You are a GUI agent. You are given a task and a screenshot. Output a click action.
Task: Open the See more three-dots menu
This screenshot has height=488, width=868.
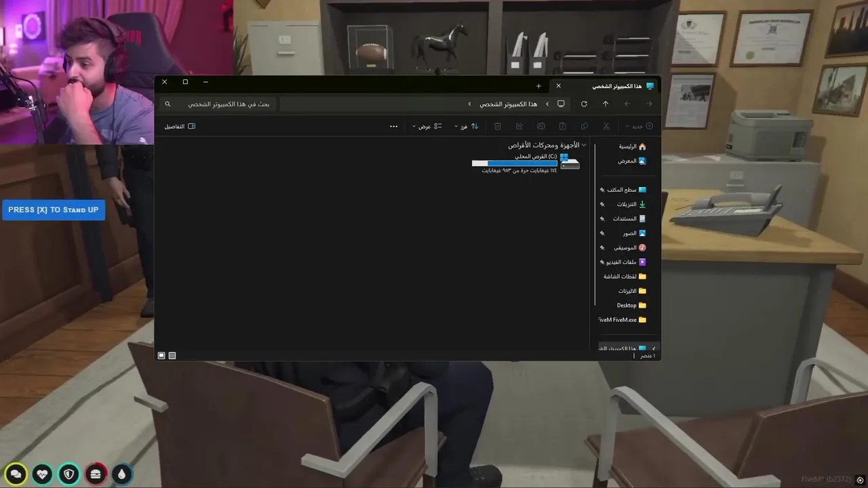pos(394,126)
